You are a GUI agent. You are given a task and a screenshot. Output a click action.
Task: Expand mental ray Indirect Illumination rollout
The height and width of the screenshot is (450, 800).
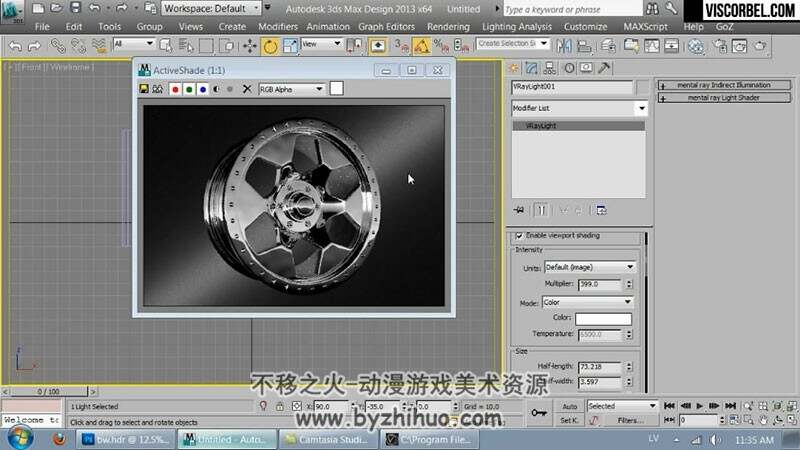tap(724, 85)
